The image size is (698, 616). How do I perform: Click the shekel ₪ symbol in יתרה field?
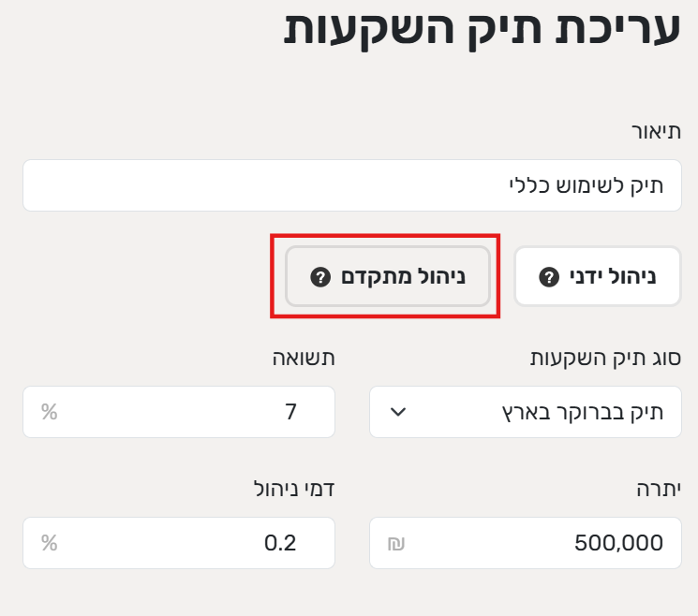(396, 542)
